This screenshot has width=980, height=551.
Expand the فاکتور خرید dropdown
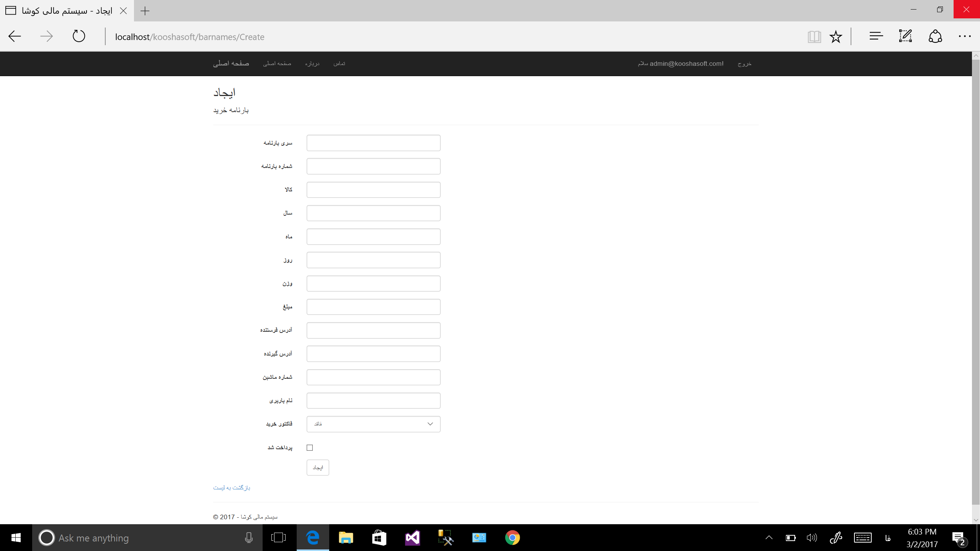[373, 424]
